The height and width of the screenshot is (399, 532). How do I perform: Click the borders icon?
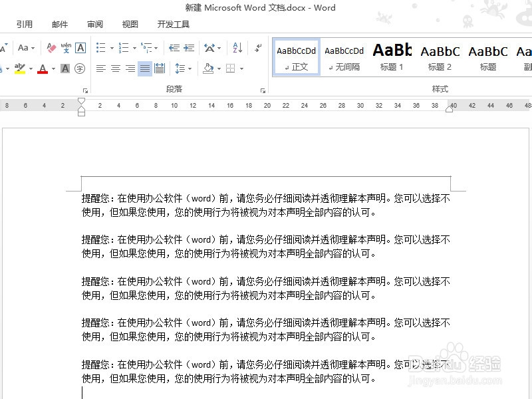tap(231, 68)
